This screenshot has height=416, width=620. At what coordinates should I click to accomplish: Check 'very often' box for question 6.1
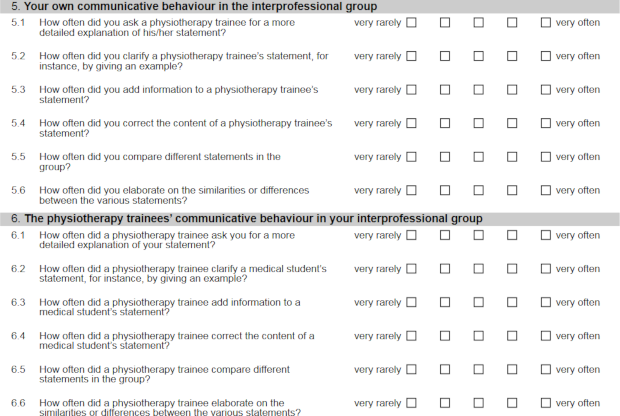pos(546,236)
